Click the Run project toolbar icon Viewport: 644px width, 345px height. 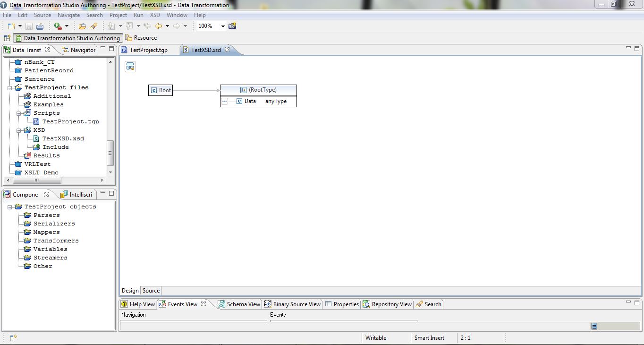tap(58, 26)
